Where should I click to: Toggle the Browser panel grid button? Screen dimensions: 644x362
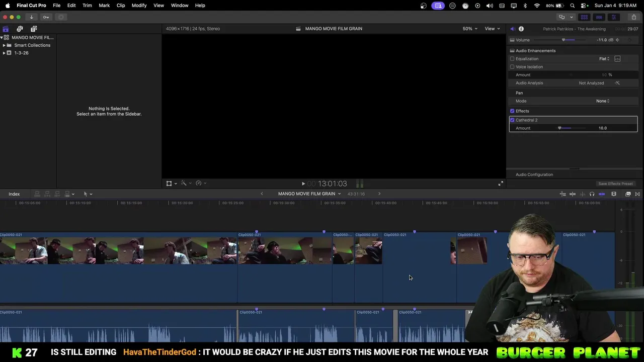(584, 17)
